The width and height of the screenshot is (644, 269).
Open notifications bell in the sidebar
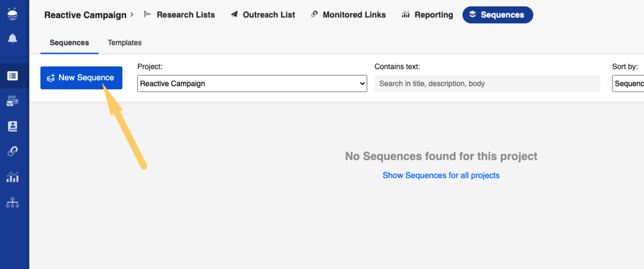tap(12, 39)
